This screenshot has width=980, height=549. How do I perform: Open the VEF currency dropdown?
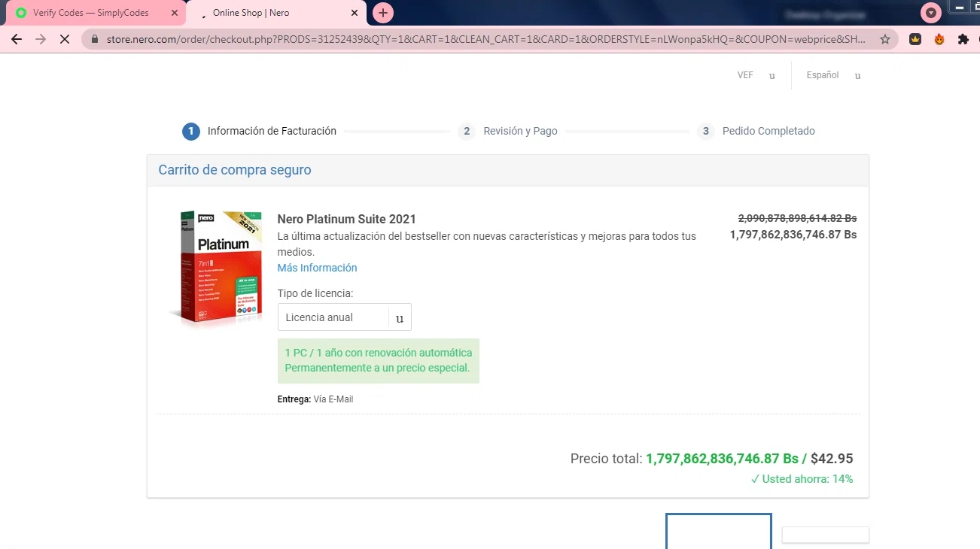coord(756,75)
